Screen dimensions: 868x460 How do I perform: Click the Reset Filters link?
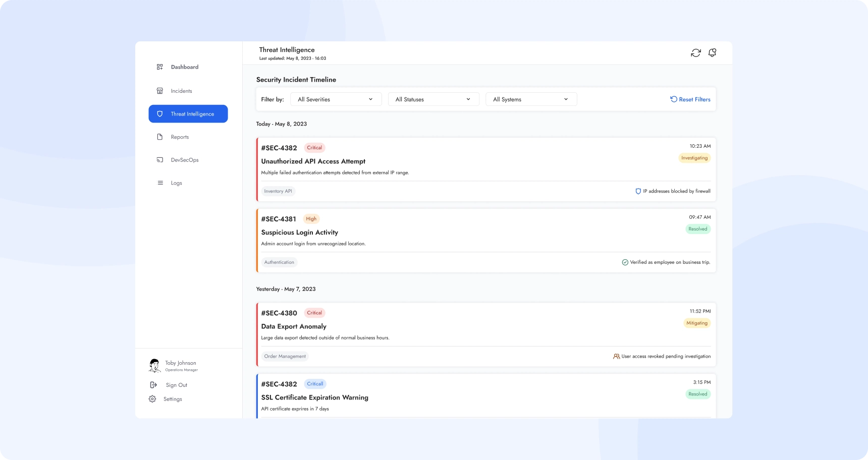[690, 99]
